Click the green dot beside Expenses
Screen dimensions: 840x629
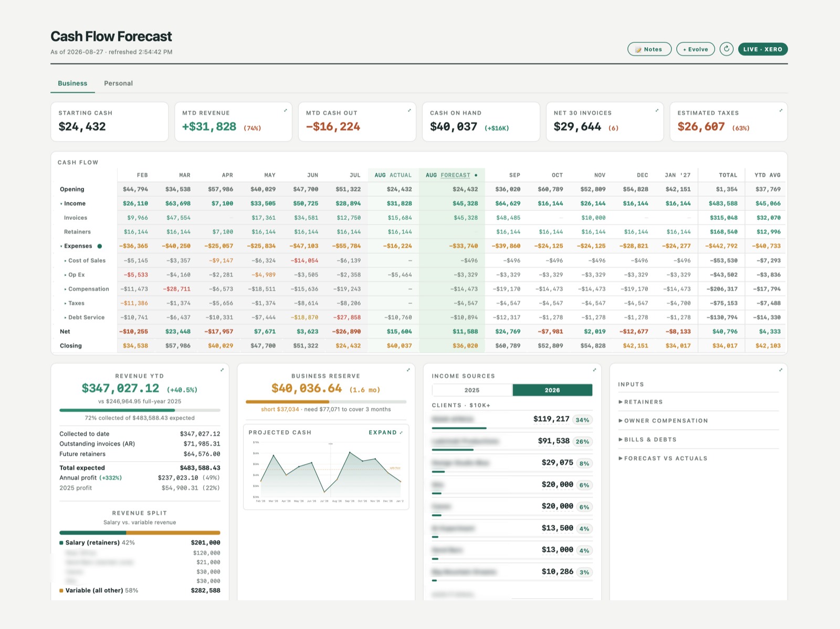[100, 246]
